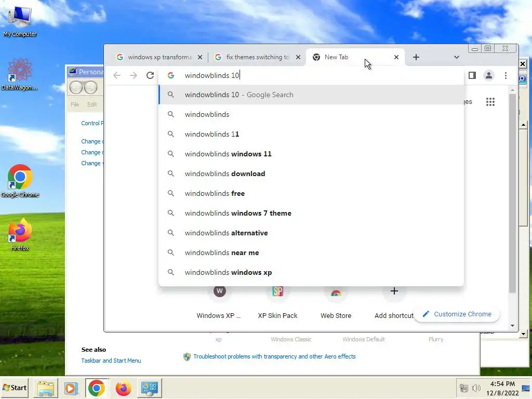Image resolution: width=532 pixels, height=399 pixels.
Task: Open the Web Store shortcut
Action: click(x=336, y=303)
